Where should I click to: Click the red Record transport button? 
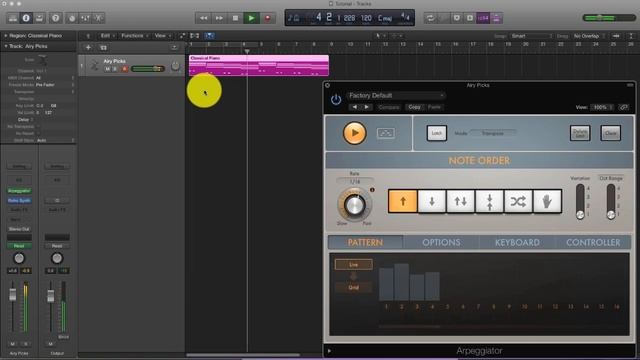pyautogui.click(x=268, y=18)
